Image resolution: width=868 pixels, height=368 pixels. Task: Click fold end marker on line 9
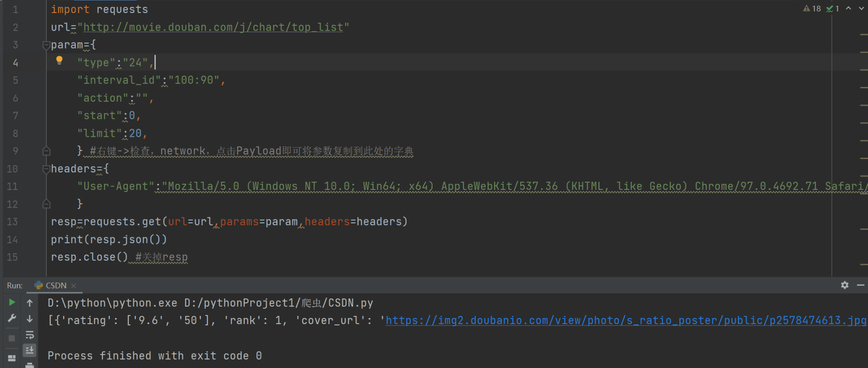pyautogui.click(x=46, y=151)
